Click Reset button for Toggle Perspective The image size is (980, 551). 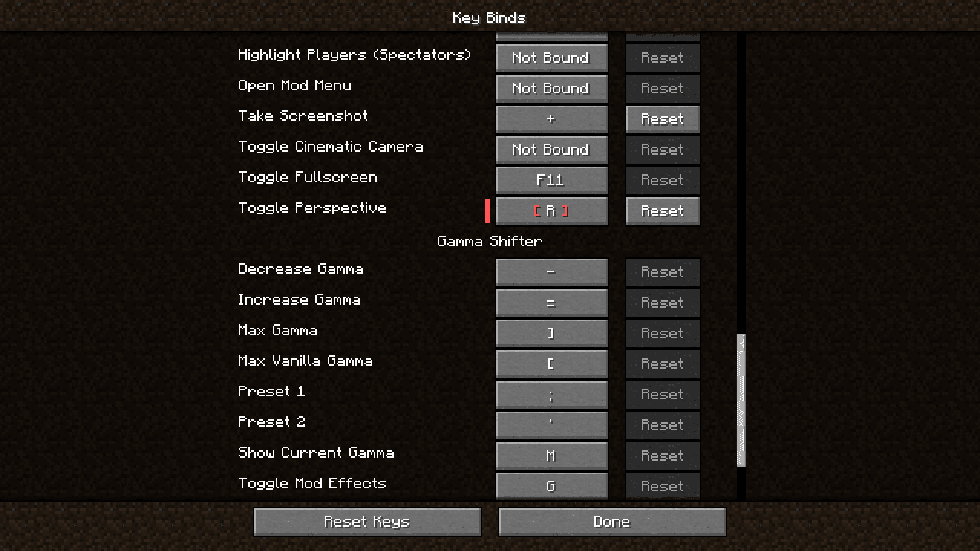pyautogui.click(x=661, y=211)
